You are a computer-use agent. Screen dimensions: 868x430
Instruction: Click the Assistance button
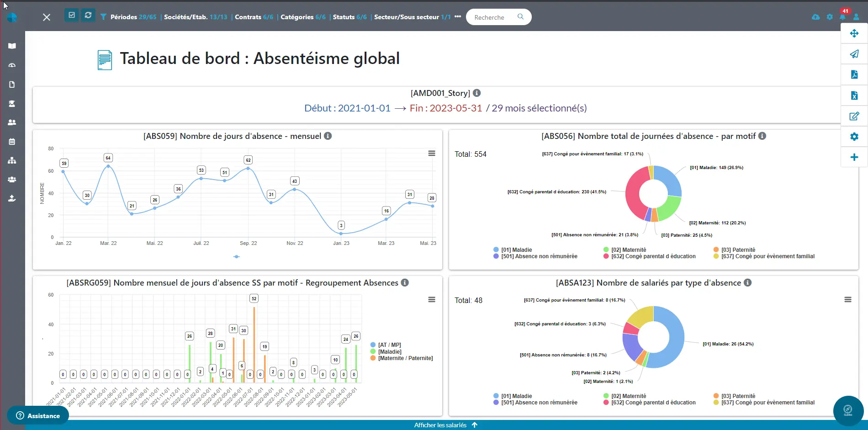[x=38, y=415]
